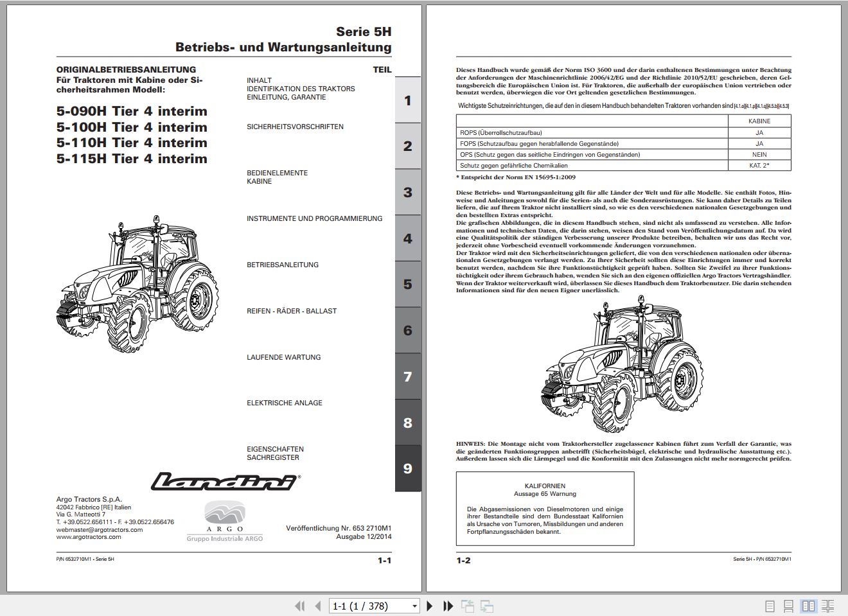
Task: Jump to the last page
Action: pyautogui.click(x=448, y=606)
